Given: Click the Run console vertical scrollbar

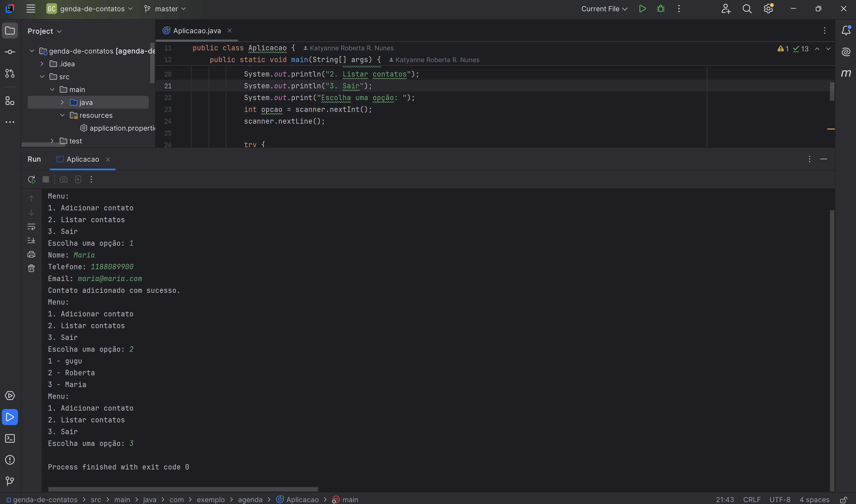Looking at the screenshot, I should tap(832, 350).
